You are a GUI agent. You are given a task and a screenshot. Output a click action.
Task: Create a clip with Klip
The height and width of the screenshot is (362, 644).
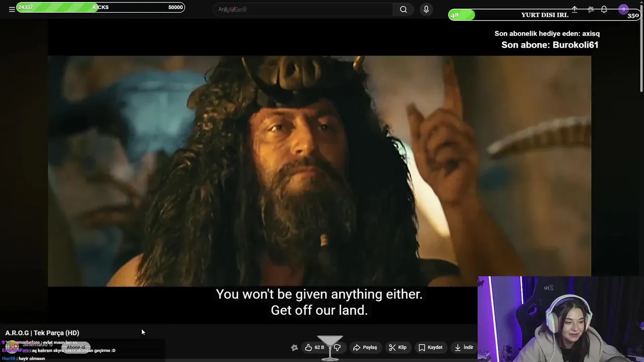[397, 347]
